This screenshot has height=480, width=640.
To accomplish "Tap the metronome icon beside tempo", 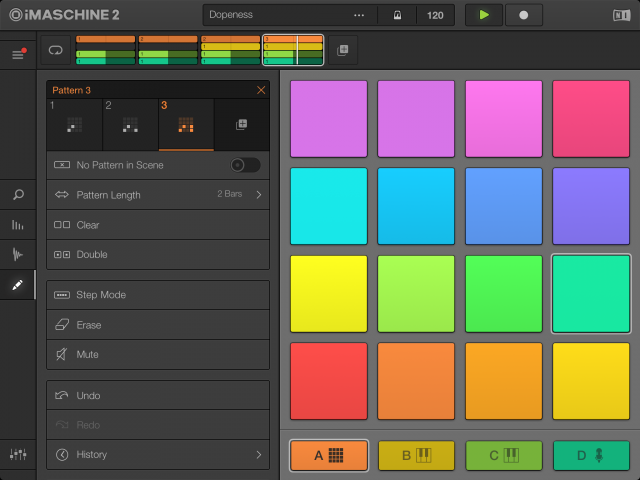I will point(397,16).
